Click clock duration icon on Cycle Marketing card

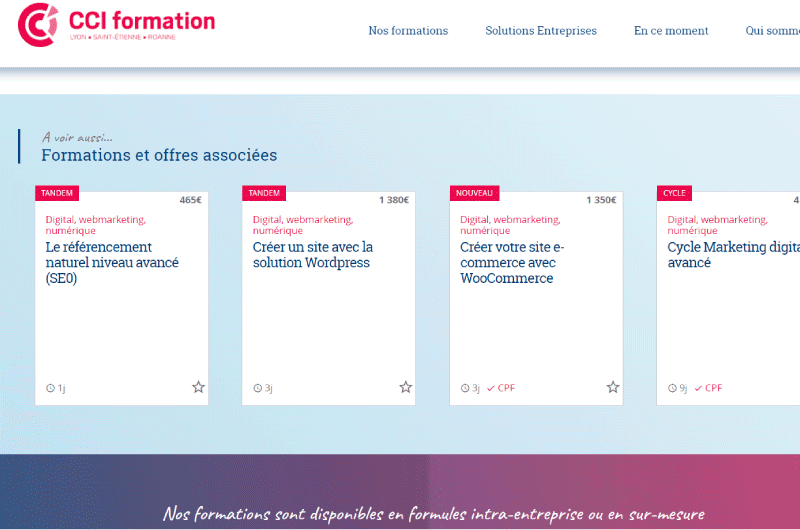pos(672,388)
